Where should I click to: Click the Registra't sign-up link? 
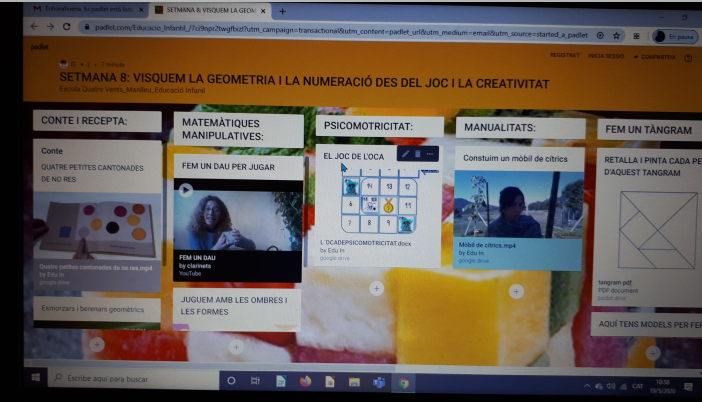pyautogui.click(x=564, y=57)
